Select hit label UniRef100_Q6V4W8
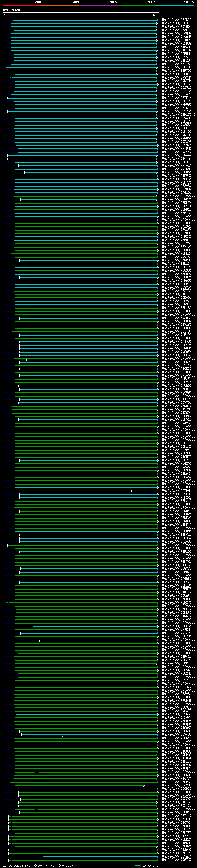This screenshot has width=197, height=868. (x=177, y=735)
